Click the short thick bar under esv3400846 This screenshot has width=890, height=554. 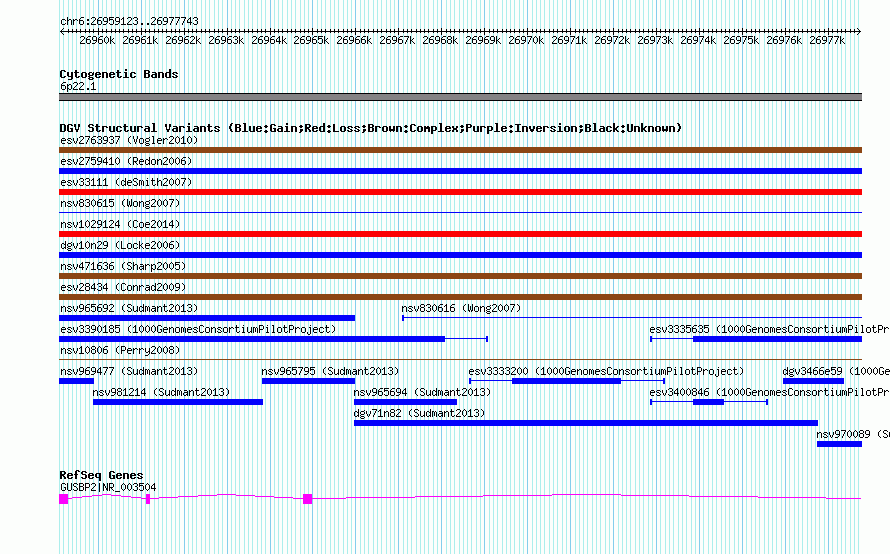coord(708,402)
